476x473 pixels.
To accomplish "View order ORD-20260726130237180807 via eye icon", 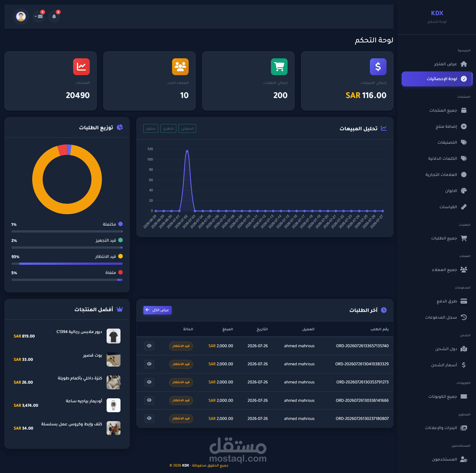I will click(x=149, y=418).
